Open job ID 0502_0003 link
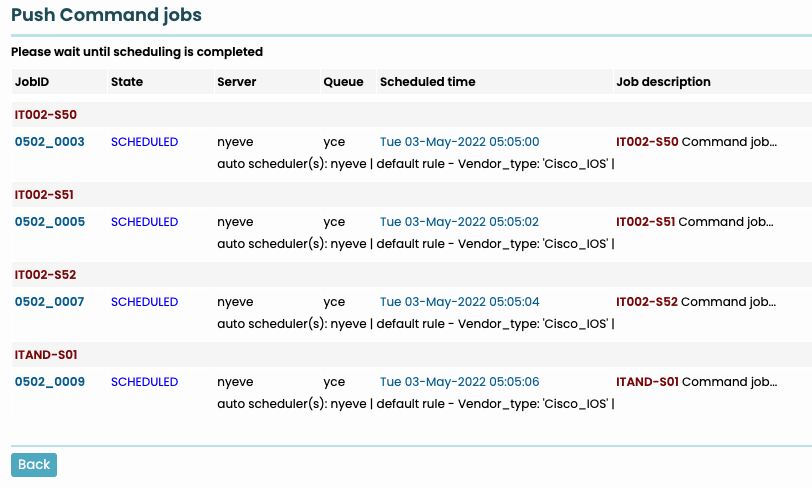812x488 pixels. tap(49, 142)
